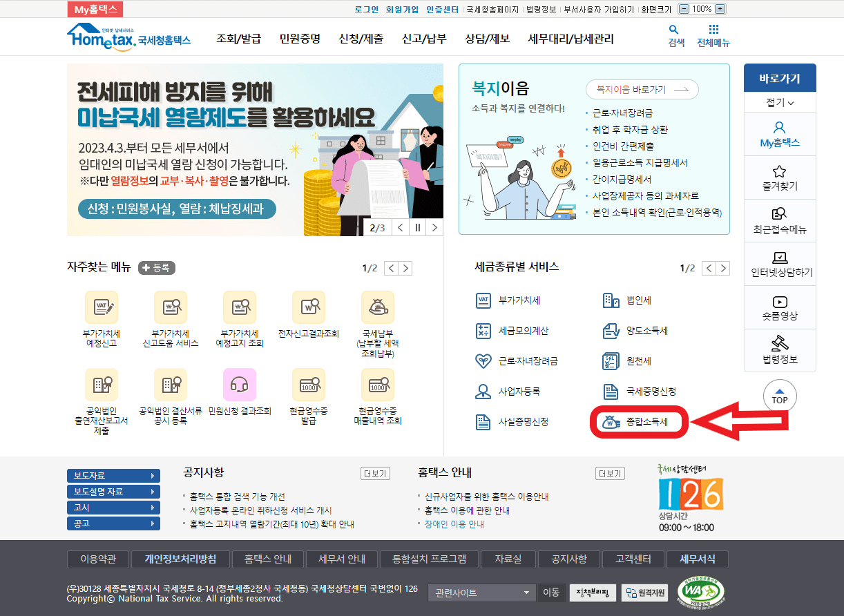Open 종합소득세 service highlighted in red
The image size is (844, 616).
coord(638,423)
